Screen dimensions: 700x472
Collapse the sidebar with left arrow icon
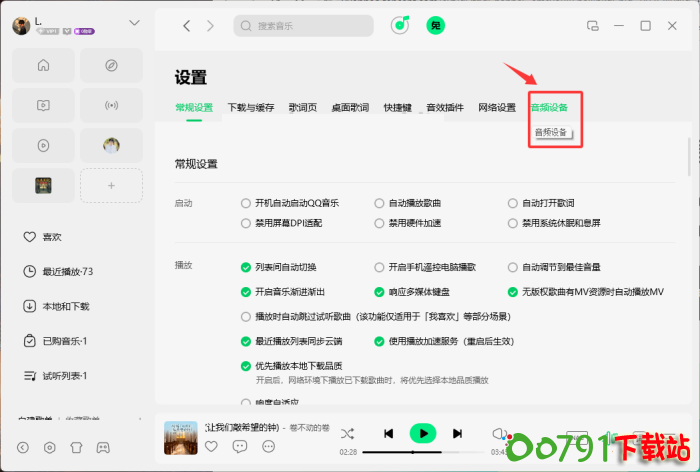(23, 447)
